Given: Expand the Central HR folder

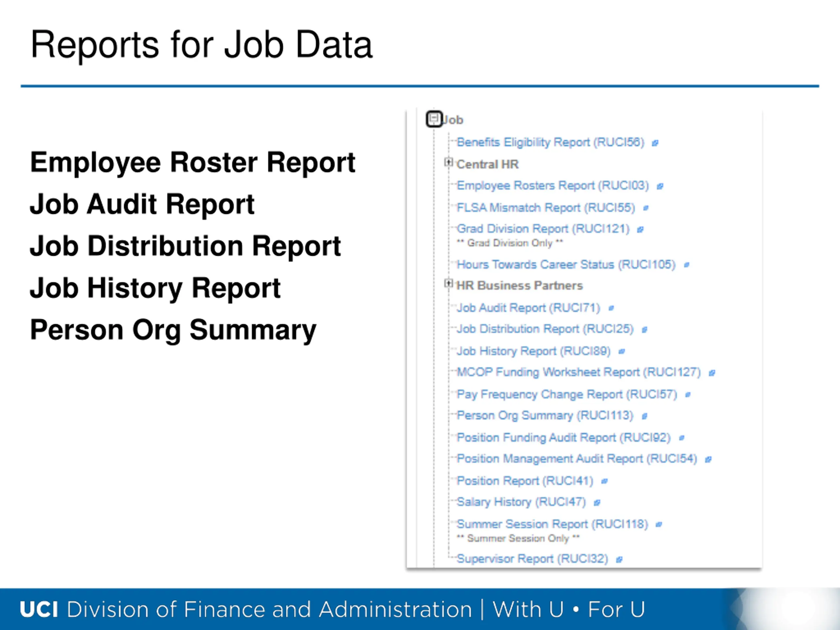Looking at the screenshot, I should pyautogui.click(x=449, y=162).
